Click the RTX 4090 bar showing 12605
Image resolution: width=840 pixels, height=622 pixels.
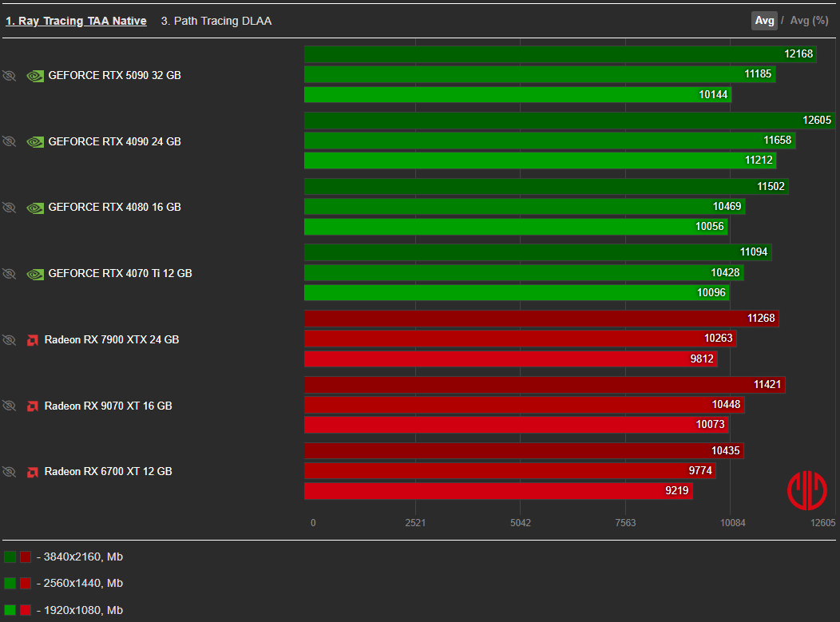point(569,121)
